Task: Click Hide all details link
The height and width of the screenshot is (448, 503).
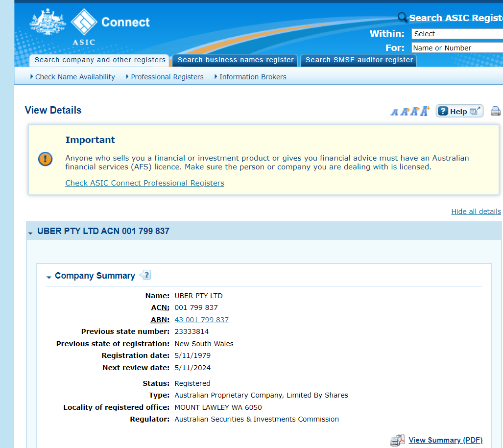Action: 476,212
